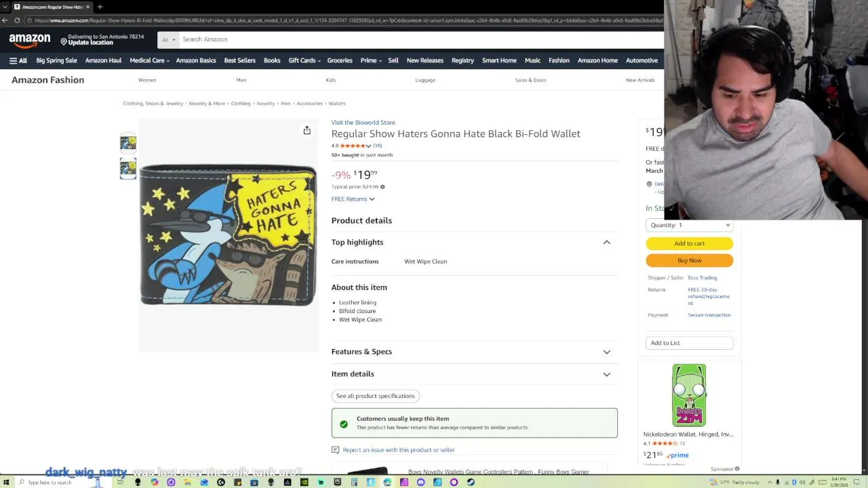
Task: Click the volume speaker tray icon
Action: tap(802, 482)
